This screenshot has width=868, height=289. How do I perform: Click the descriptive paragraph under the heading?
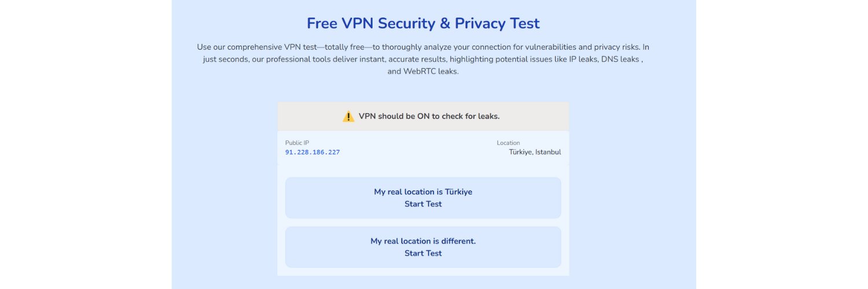[423, 59]
